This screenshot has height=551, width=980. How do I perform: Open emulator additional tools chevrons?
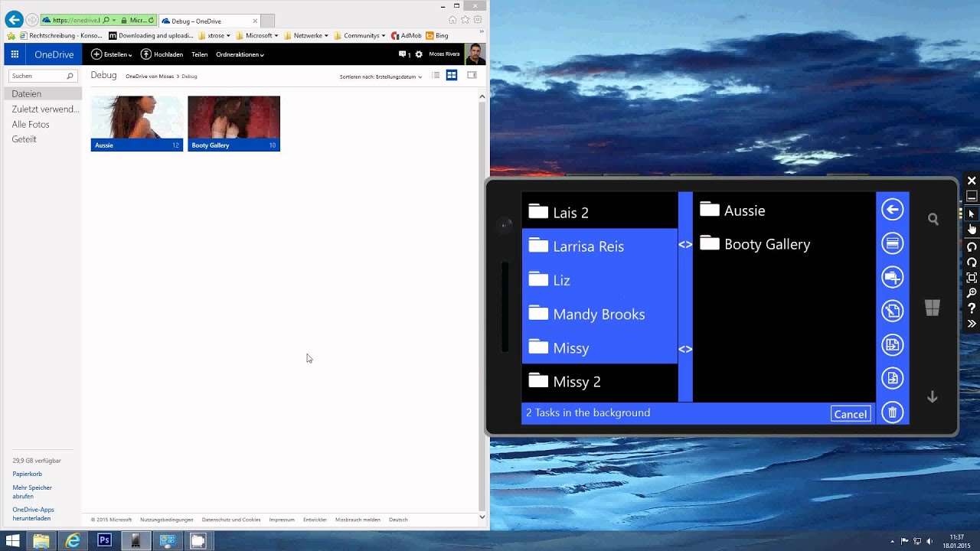tap(972, 324)
